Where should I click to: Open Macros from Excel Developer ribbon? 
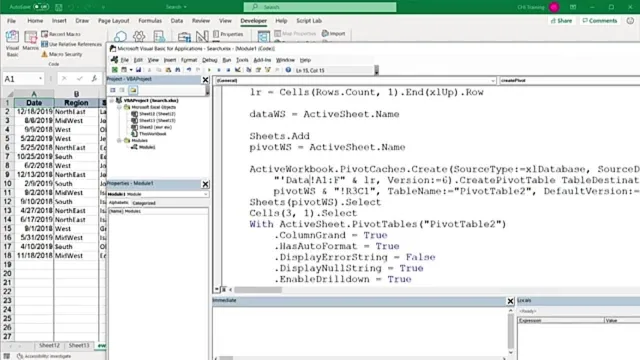pyautogui.click(x=30, y=41)
